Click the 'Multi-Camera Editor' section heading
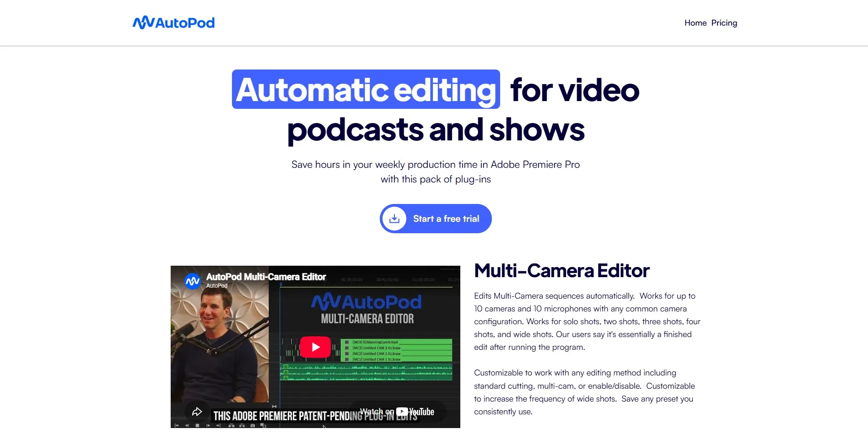868x434 pixels. pos(562,271)
